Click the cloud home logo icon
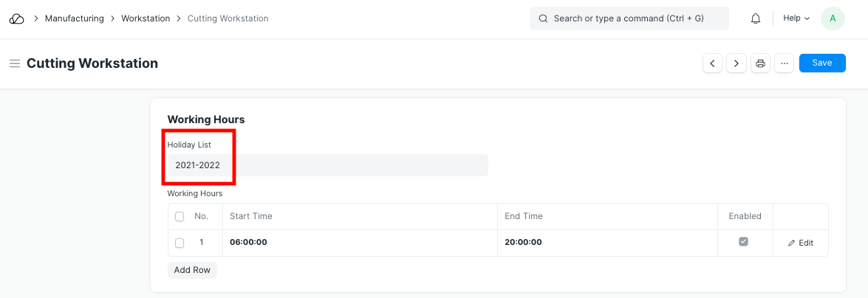This screenshot has height=298, width=868. (x=16, y=18)
